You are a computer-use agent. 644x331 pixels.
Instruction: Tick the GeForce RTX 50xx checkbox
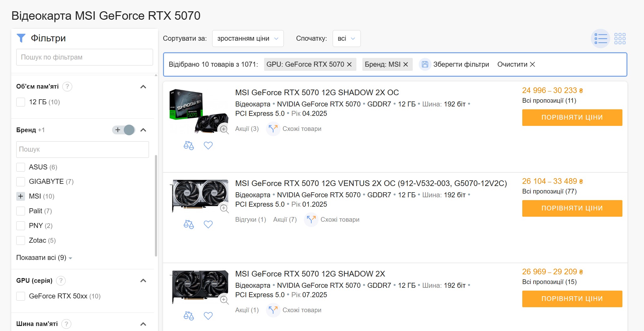21,296
